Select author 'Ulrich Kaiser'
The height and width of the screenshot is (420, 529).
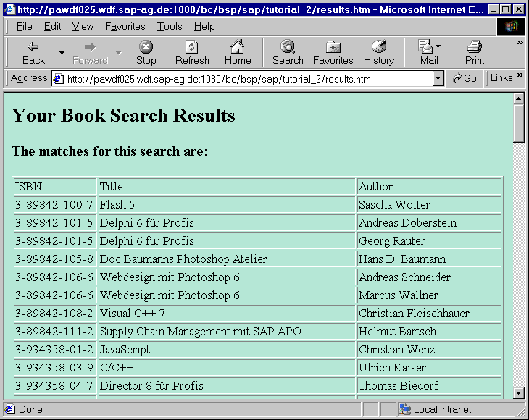coord(429,368)
